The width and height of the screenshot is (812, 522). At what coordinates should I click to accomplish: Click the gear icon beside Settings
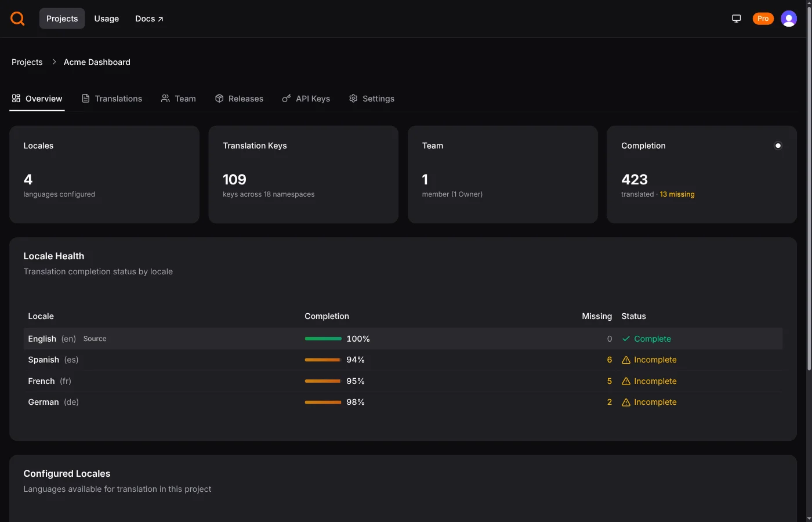pyautogui.click(x=353, y=99)
